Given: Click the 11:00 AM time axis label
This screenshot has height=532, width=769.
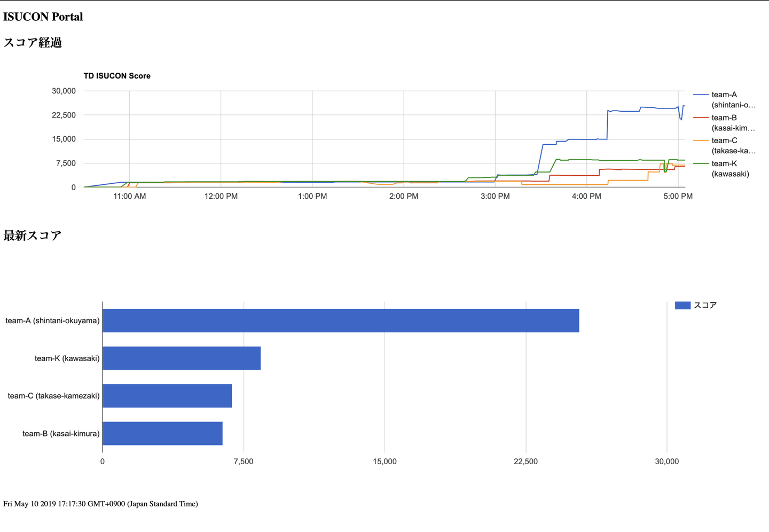Looking at the screenshot, I should click(x=129, y=196).
